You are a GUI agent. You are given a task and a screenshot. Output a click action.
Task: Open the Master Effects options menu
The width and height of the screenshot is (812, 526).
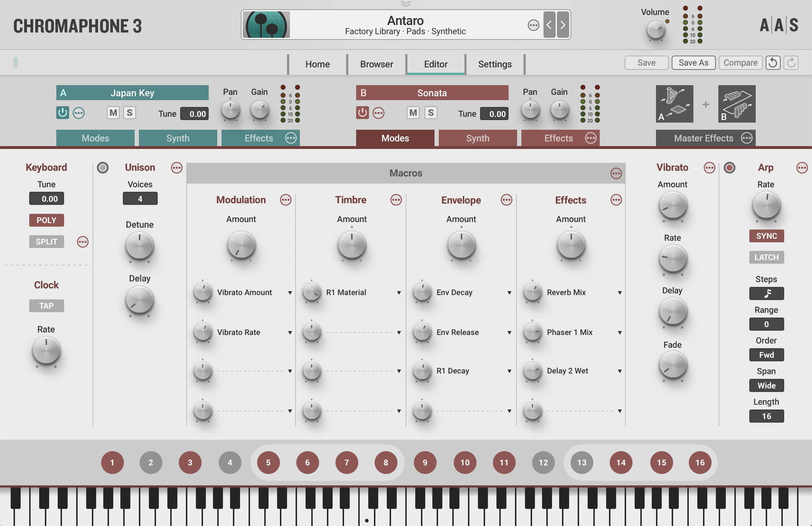coord(747,138)
